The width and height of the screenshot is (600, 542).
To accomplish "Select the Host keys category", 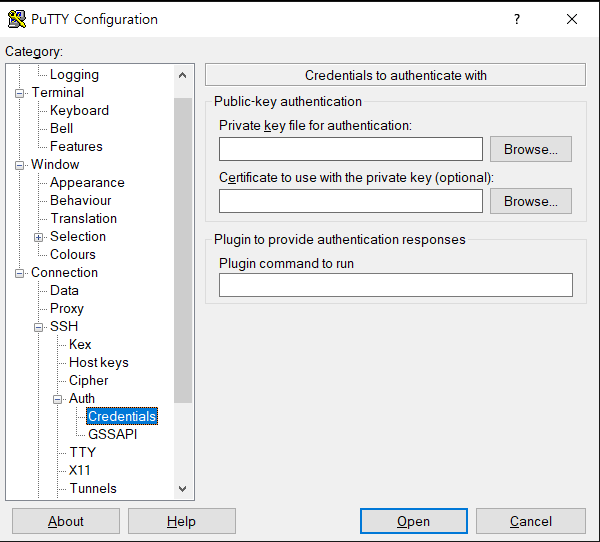I will [x=99, y=362].
